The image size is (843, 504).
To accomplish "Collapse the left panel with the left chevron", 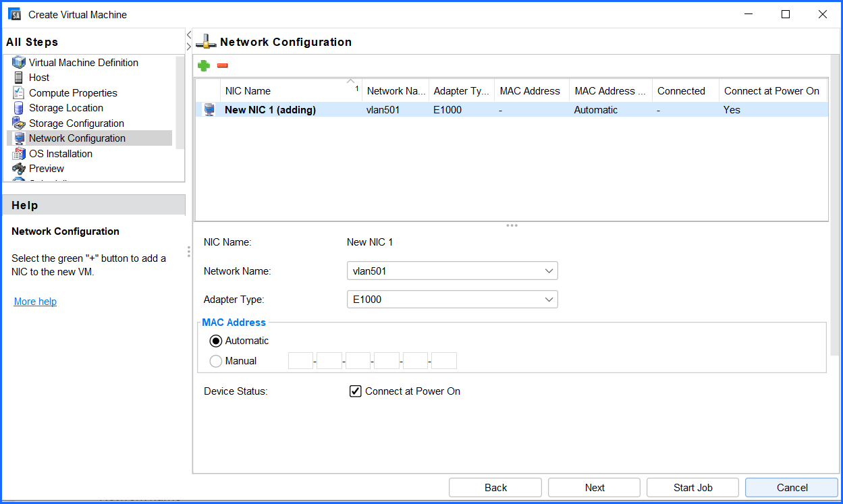I will click(x=189, y=34).
